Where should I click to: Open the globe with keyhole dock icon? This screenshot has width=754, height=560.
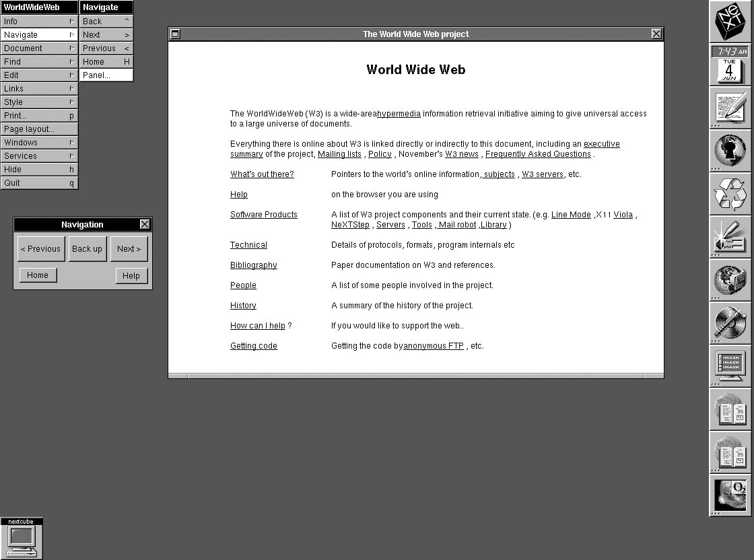[x=730, y=151]
